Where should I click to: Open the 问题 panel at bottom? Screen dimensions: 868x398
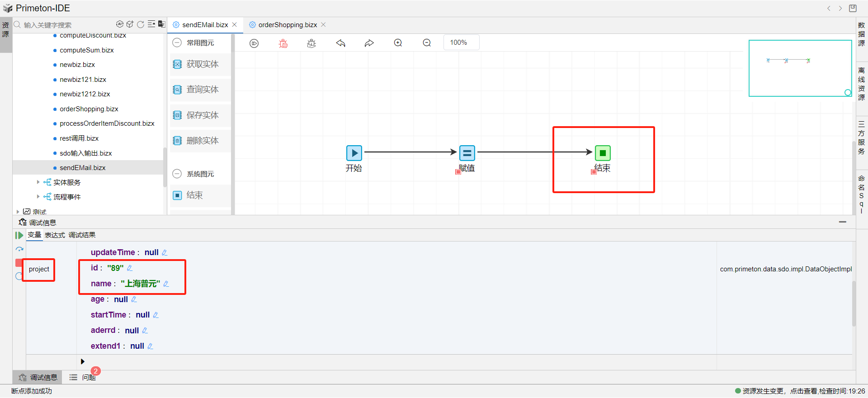click(88, 377)
